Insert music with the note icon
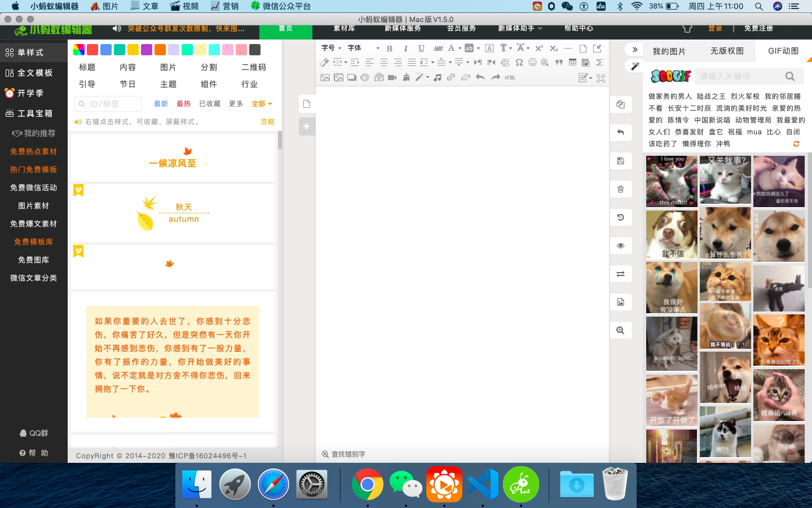The height and width of the screenshot is (508, 812). tap(437, 77)
